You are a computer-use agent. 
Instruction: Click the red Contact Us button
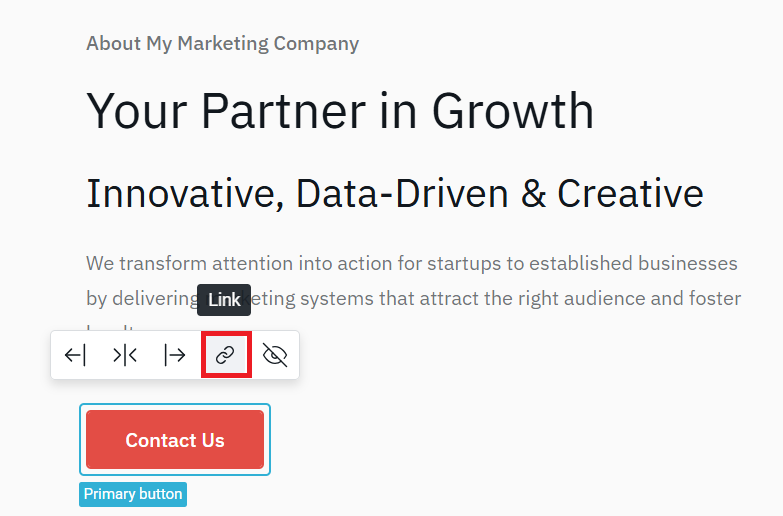click(175, 440)
